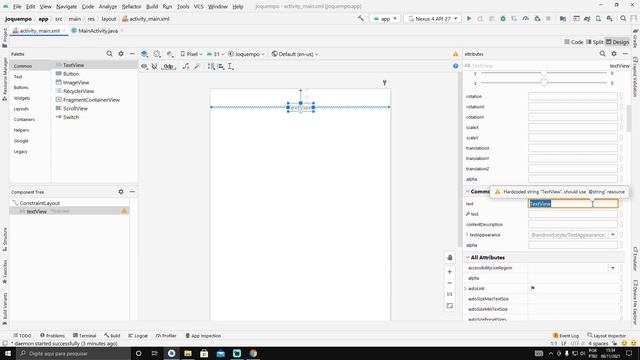Open the Nexus 4 API 27 device dropdown
The height and width of the screenshot is (360, 640).
[x=433, y=19]
